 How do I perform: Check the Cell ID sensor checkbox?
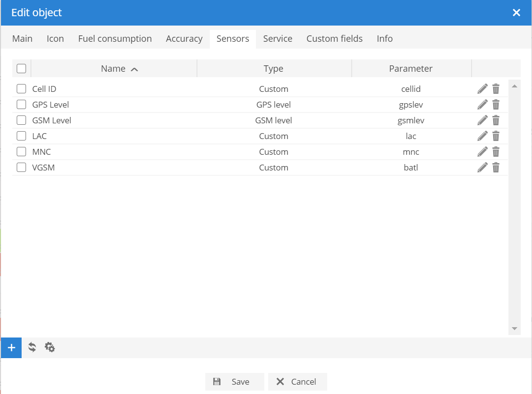point(22,89)
